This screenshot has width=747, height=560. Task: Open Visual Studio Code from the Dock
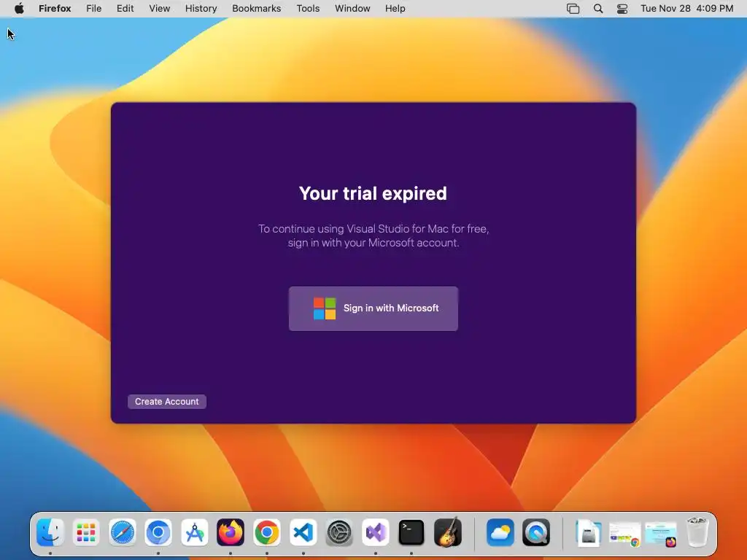point(303,532)
